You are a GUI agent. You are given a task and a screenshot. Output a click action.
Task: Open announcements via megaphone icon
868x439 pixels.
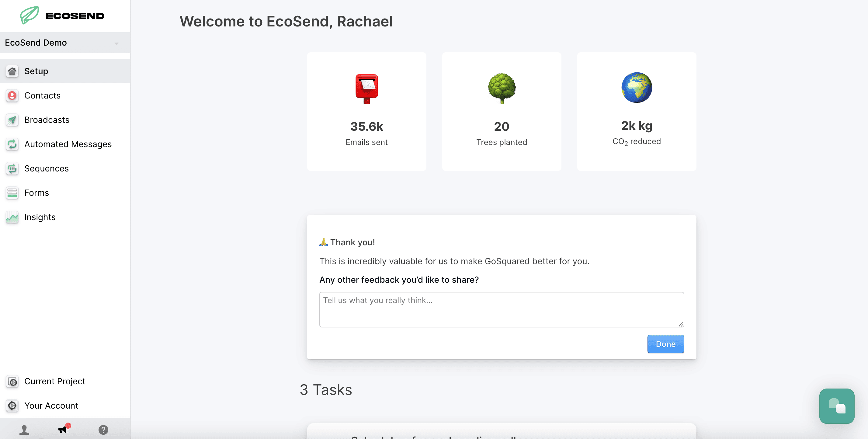(x=63, y=429)
